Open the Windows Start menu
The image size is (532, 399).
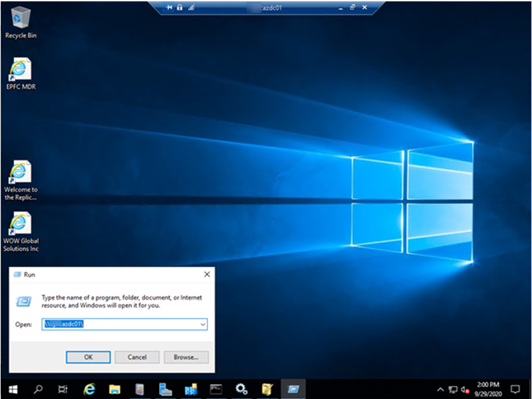coord(12,390)
